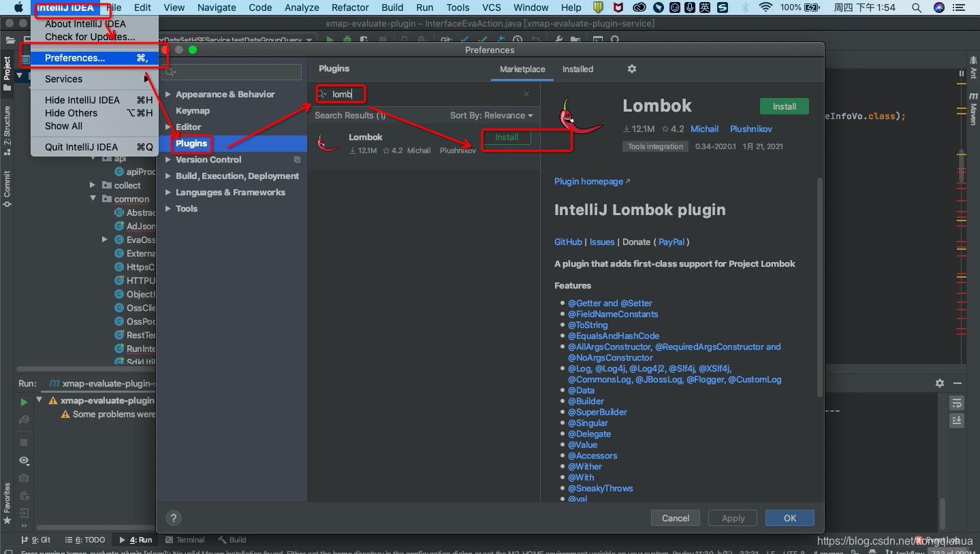Open the Maven tool window
The width and height of the screenshot is (980, 554).
pyautogui.click(x=973, y=110)
